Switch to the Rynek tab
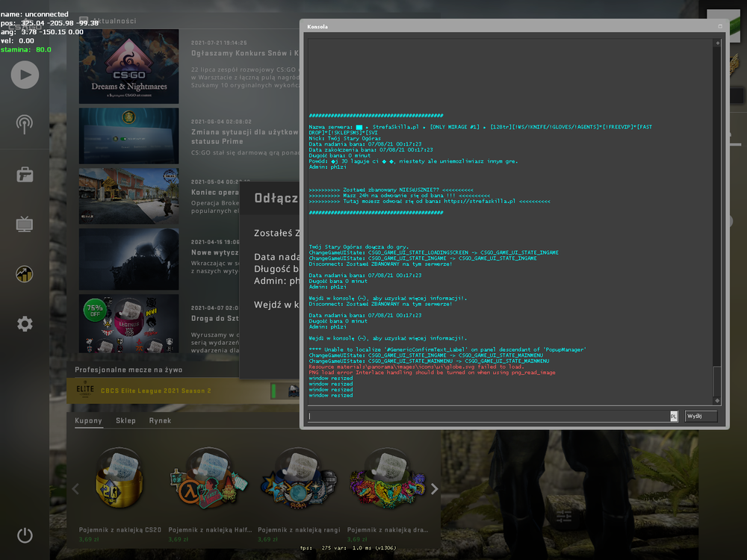This screenshot has height=560, width=747. click(160, 420)
